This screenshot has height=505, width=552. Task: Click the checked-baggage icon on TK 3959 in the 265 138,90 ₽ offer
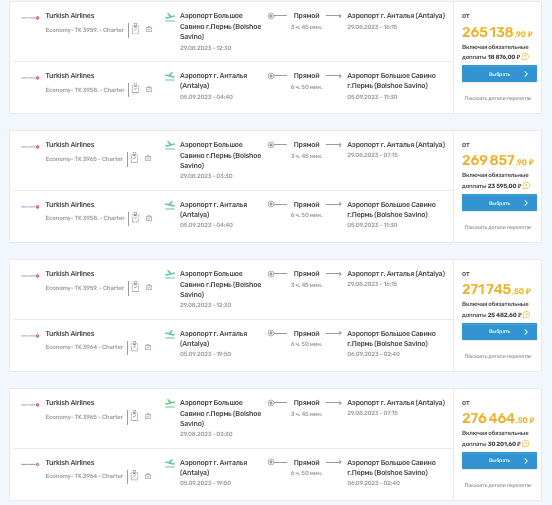point(136,29)
